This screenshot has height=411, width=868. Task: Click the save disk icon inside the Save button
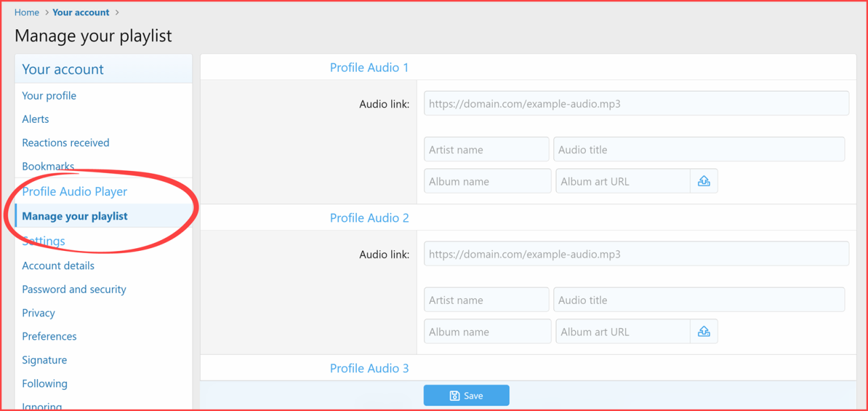(x=453, y=395)
